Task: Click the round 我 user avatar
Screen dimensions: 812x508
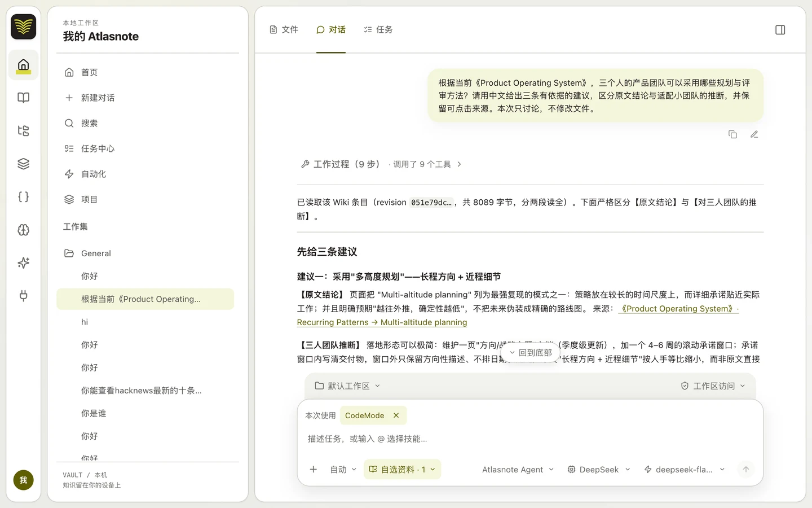Action: [24, 480]
